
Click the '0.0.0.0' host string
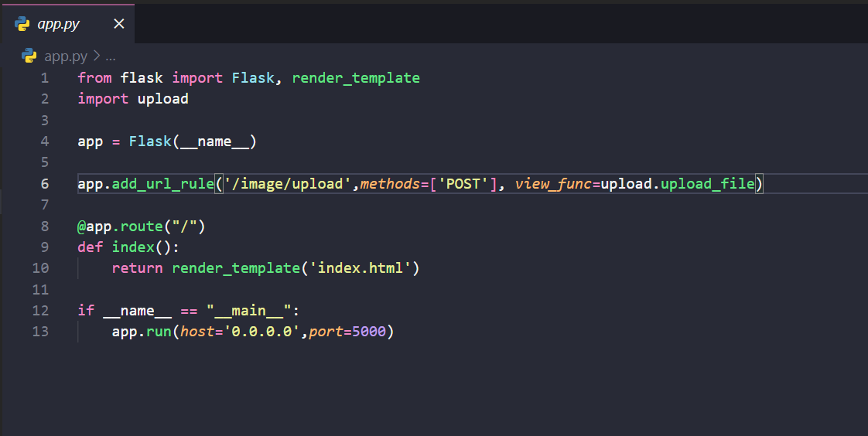261,332
